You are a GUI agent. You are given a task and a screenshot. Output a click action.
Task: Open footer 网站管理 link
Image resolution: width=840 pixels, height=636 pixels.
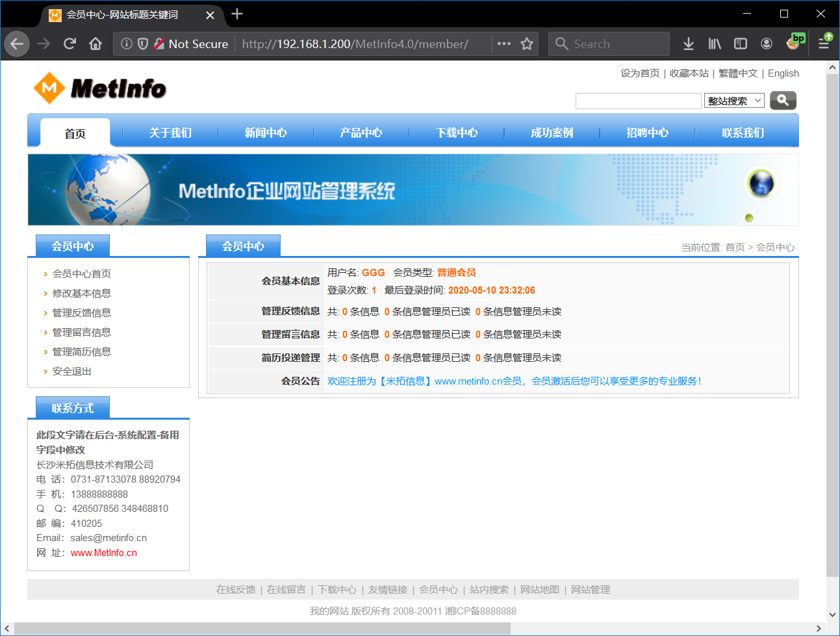tap(591, 589)
